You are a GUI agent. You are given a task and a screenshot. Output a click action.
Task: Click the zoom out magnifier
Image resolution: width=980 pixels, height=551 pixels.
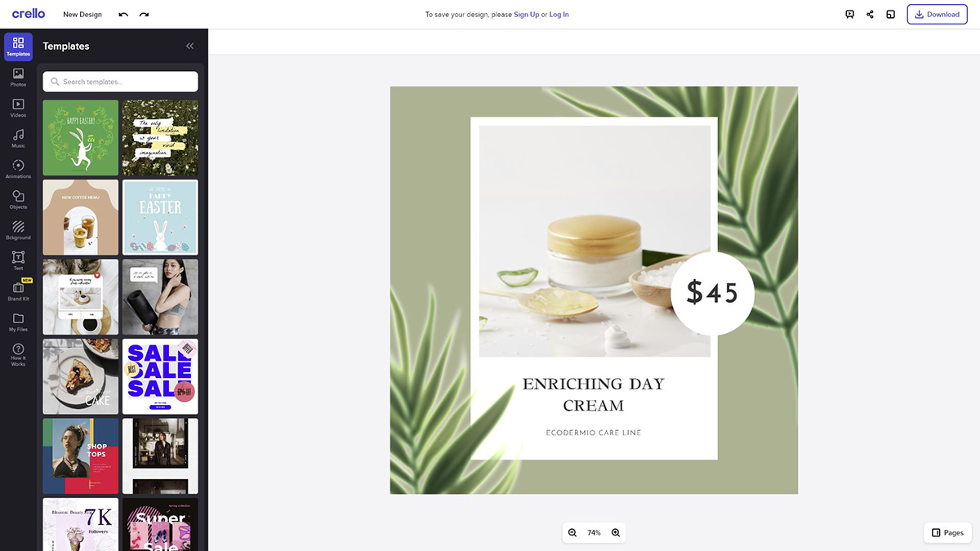[x=572, y=533]
